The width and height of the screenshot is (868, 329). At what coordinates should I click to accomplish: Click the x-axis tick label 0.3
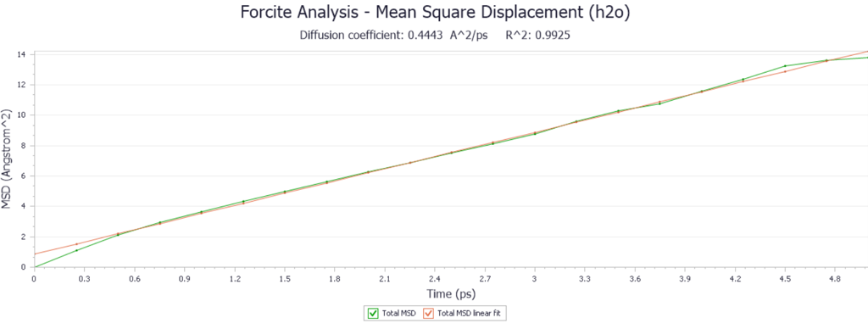[x=84, y=280]
